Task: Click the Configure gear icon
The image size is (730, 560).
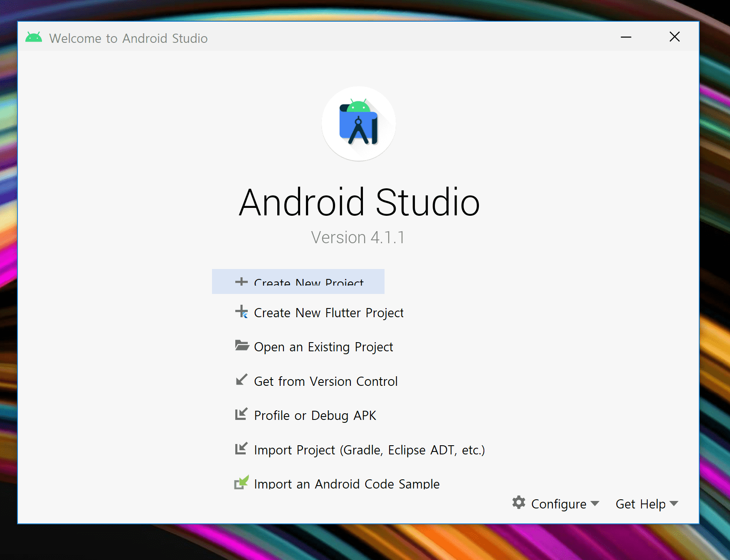Action: (519, 503)
